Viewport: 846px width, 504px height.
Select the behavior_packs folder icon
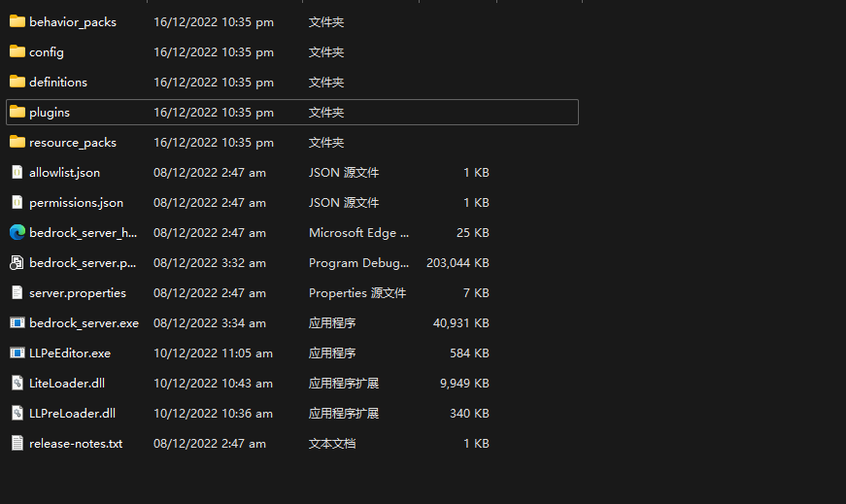click(17, 21)
